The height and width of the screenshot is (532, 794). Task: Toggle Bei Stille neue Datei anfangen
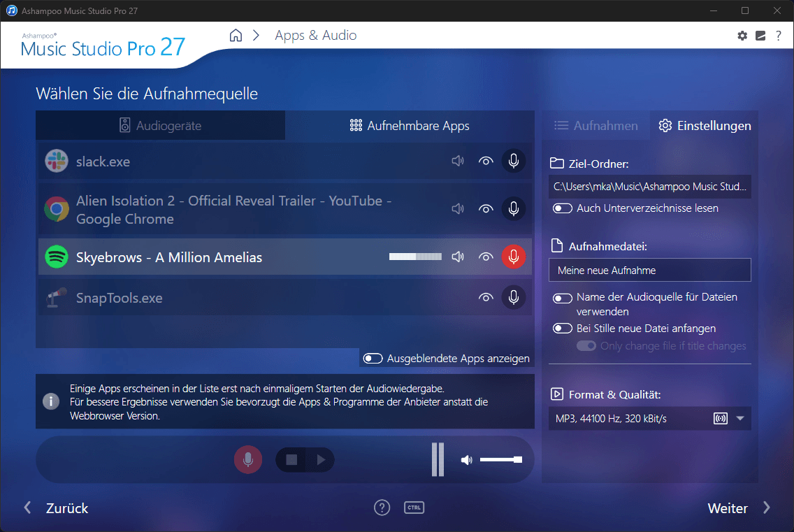(563, 329)
